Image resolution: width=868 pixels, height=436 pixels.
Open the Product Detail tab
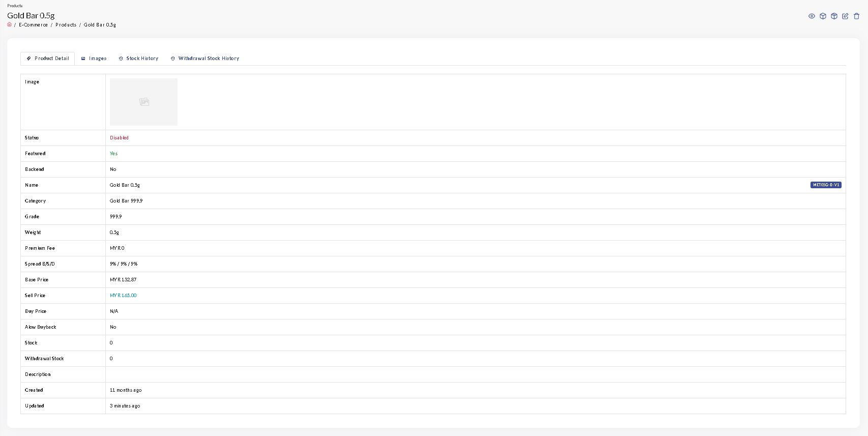coord(47,59)
